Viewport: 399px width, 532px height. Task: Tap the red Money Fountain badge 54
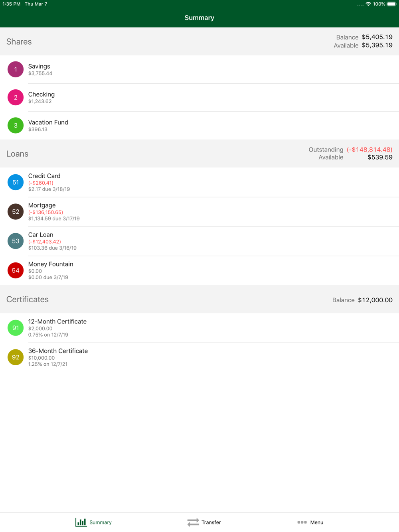pos(16,270)
